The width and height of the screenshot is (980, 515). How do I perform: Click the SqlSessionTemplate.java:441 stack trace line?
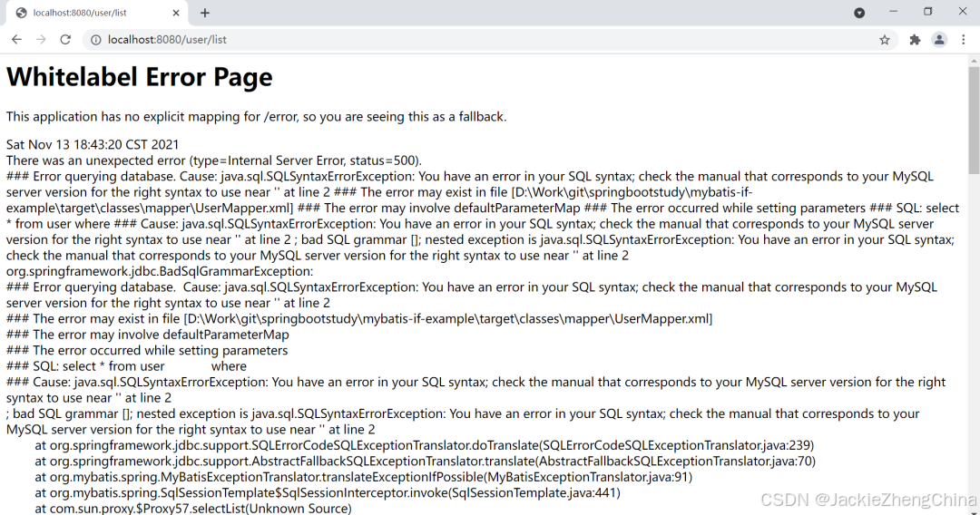pos(328,492)
